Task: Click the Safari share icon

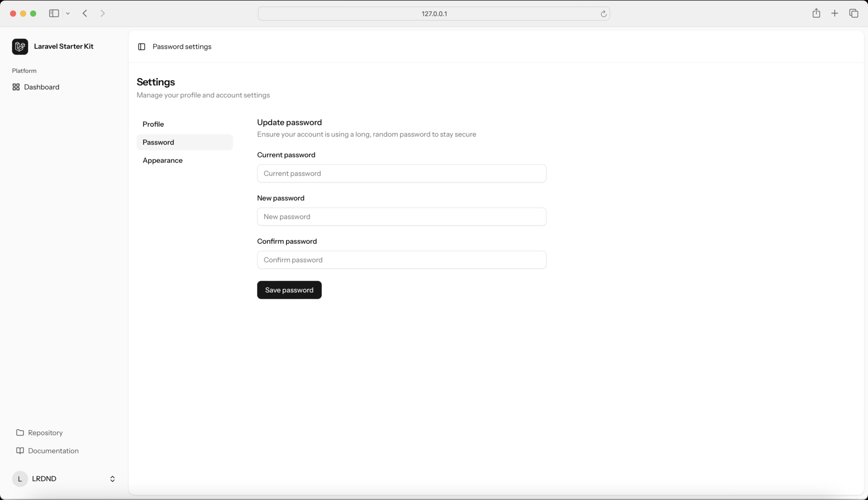Action: coord(816,13)
